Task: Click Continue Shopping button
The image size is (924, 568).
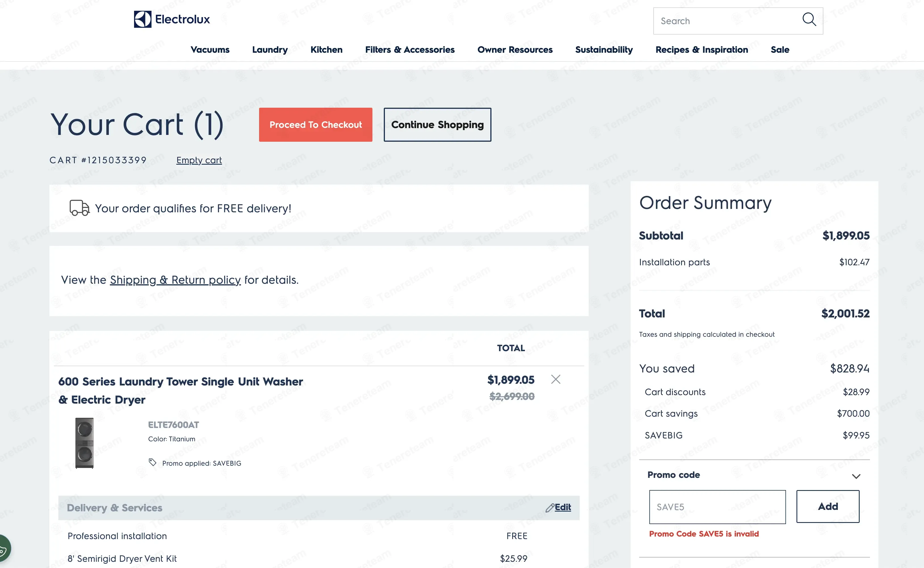Action: pyautogui.click(x=437, y=125)
